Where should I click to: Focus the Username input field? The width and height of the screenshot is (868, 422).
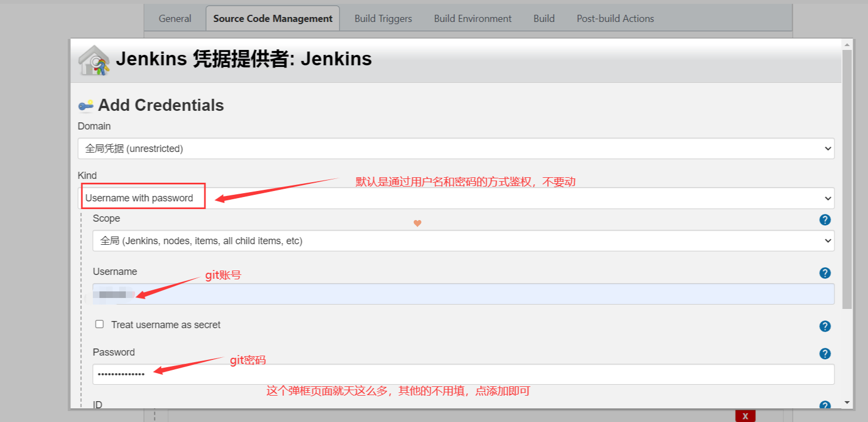(x=463, y=294)
